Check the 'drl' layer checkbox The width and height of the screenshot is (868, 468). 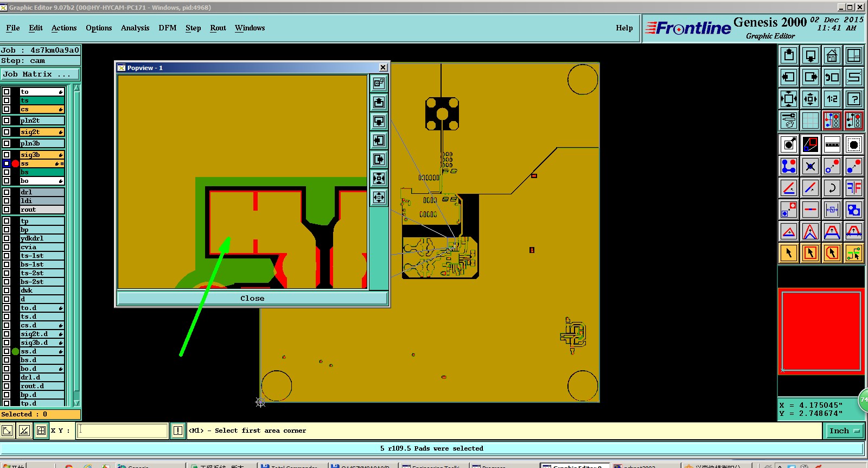coord(7,192)
